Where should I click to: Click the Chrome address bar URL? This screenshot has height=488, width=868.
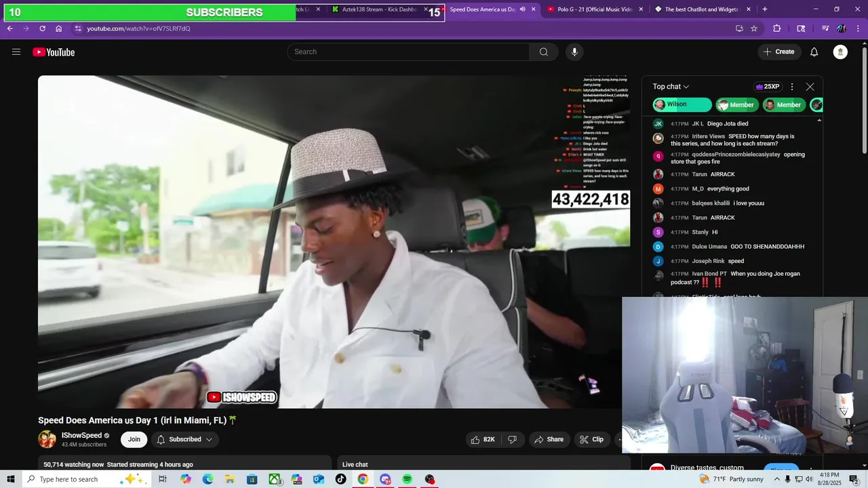pos(138,28)
